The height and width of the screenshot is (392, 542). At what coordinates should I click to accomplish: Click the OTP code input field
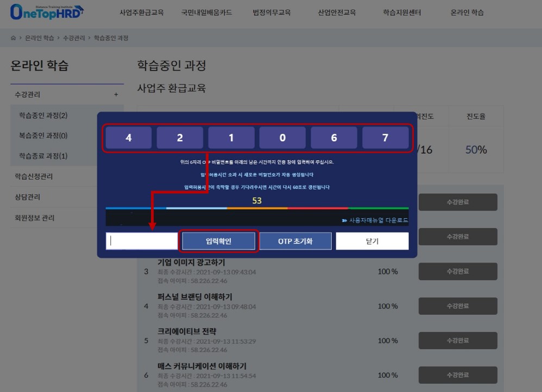point(142,241)
